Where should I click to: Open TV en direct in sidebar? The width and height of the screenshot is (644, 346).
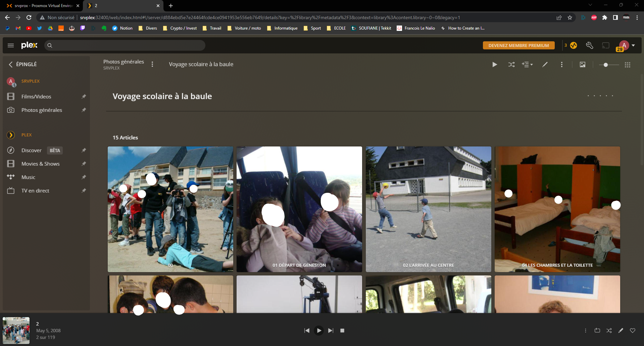(35, 190)
